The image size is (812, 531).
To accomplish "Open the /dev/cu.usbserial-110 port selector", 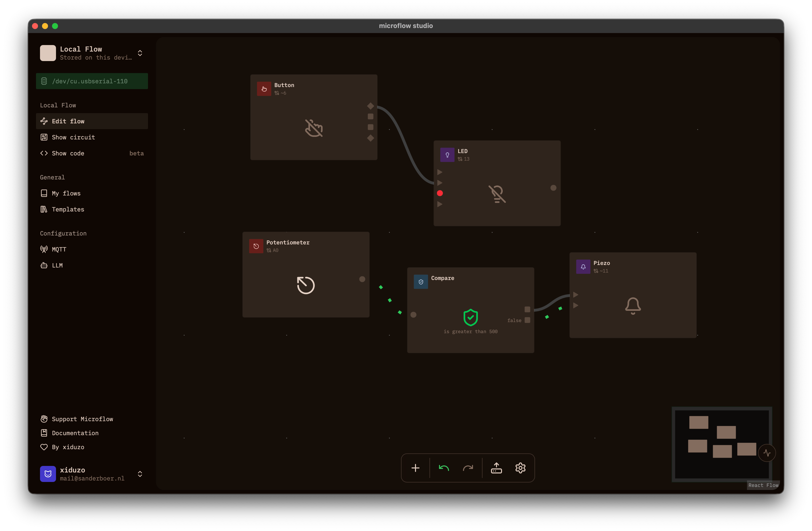I will (x=92, y=81).
